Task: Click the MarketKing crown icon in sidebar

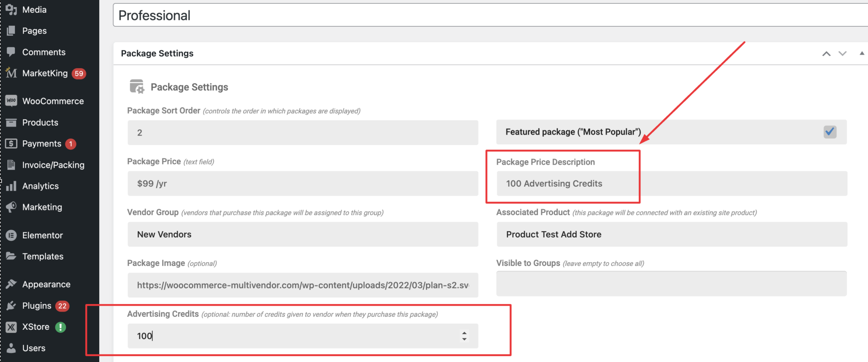Action: pos(11,73)
